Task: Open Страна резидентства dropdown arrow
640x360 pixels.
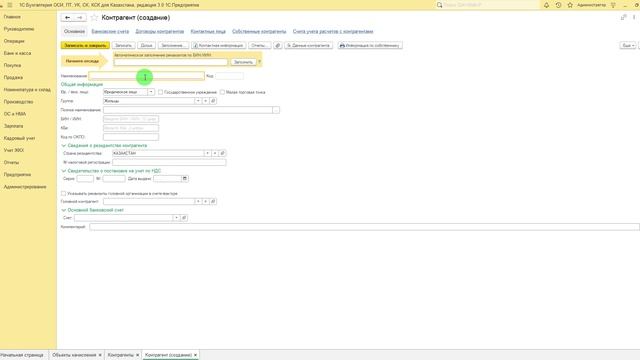Action: [207, 153]
